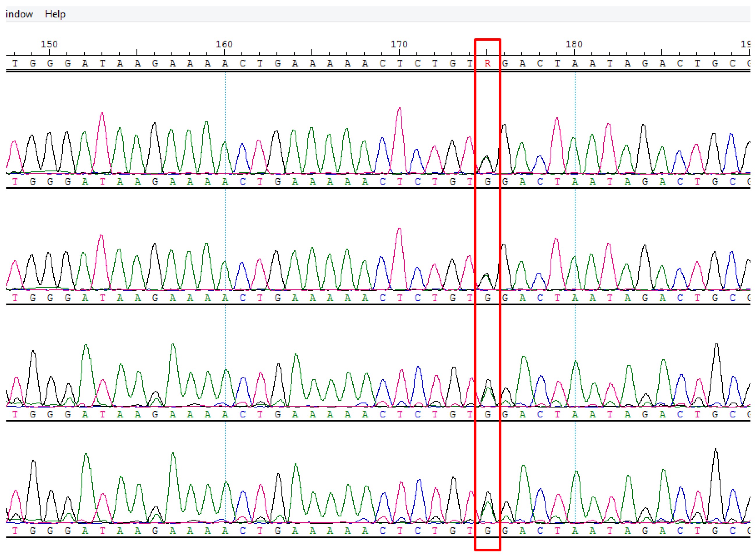756x556 pixels.
Task: Click ruler label 160
Action: coord(224,44)
